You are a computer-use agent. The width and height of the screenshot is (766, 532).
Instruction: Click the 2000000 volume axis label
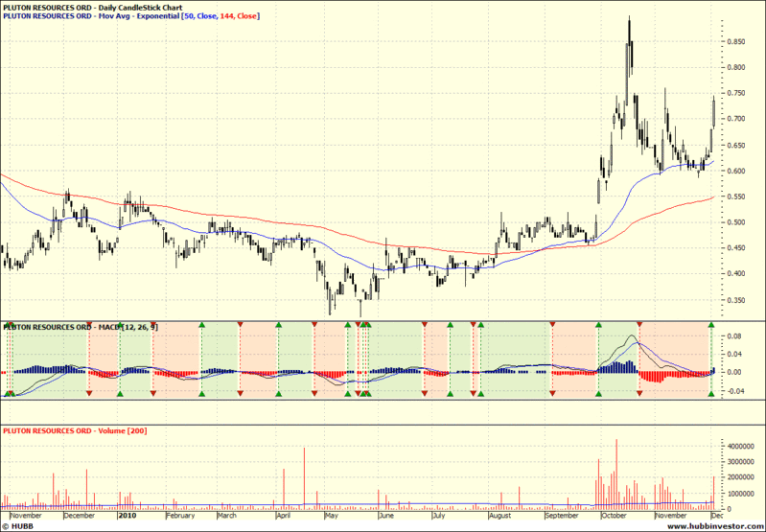740,477
